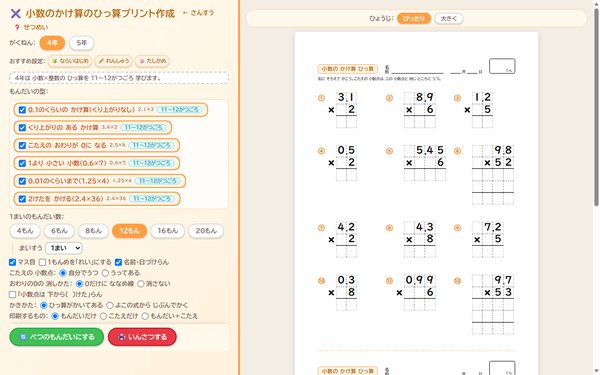Click the preview vertical scrollbar
The image size is (600, 375).
596,107
